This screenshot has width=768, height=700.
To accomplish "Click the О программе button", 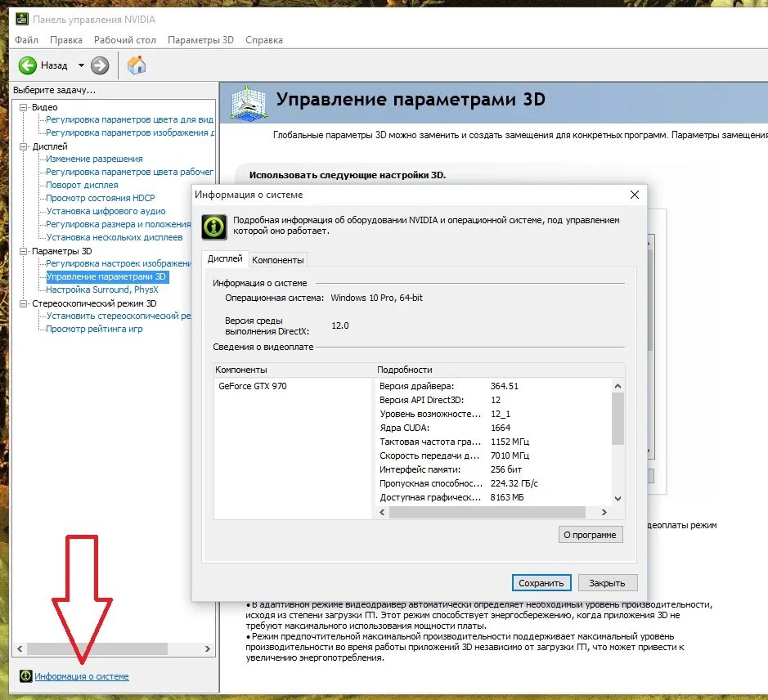I will point(591,535).
